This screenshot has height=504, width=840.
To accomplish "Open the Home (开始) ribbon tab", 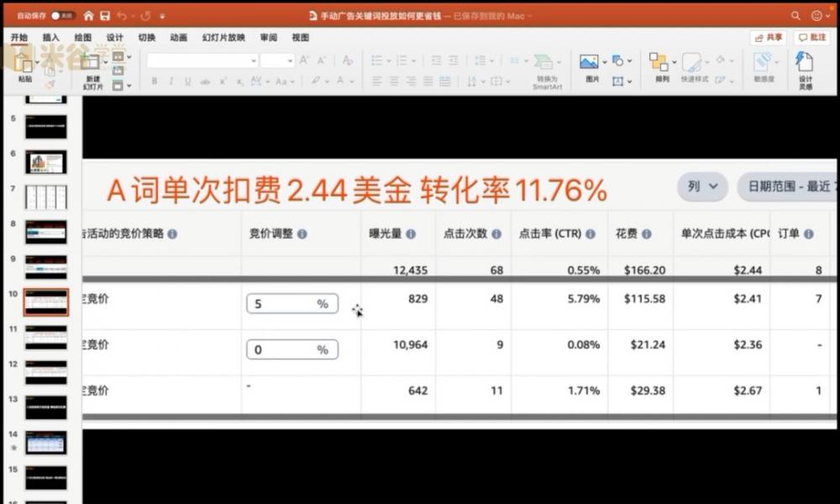I will pyautogui.click(x=18, y=38).
